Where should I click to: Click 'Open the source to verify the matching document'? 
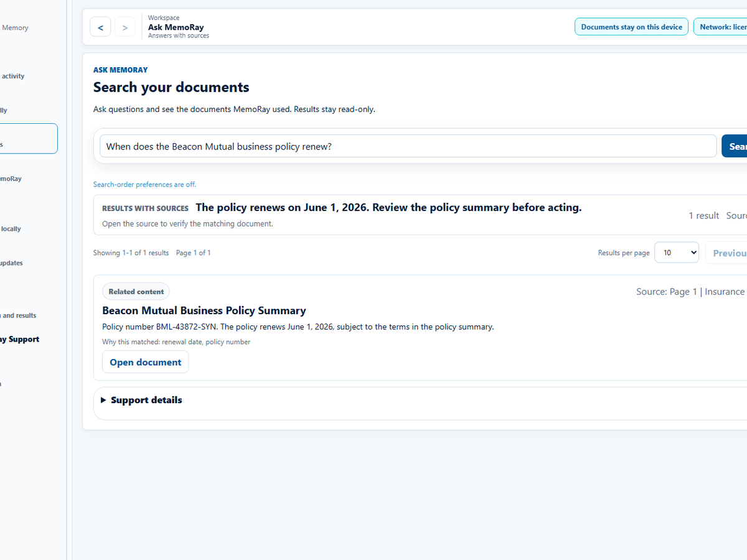pos(187,224)
